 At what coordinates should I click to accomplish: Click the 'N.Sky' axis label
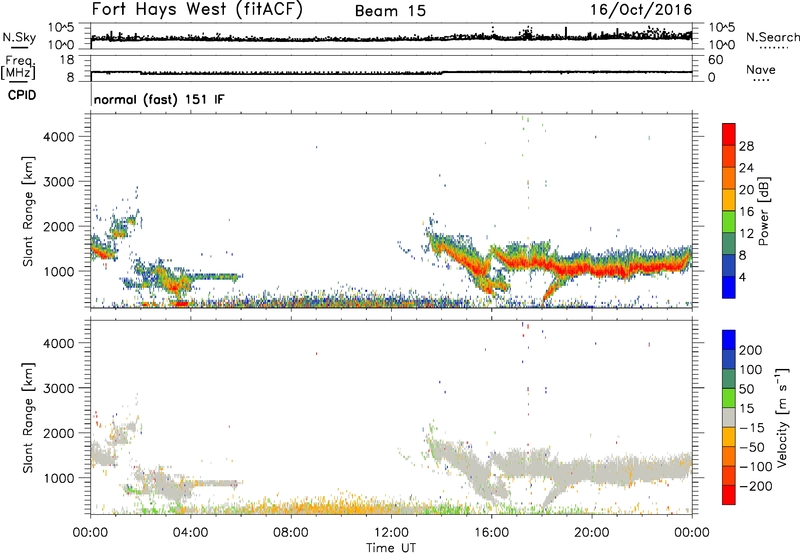pyautogui.click(x=19, y=37)
